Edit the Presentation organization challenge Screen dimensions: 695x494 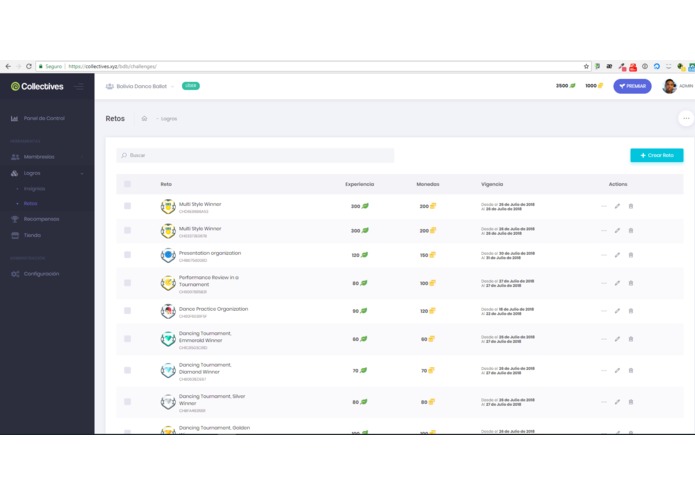[x=617, y=255]
